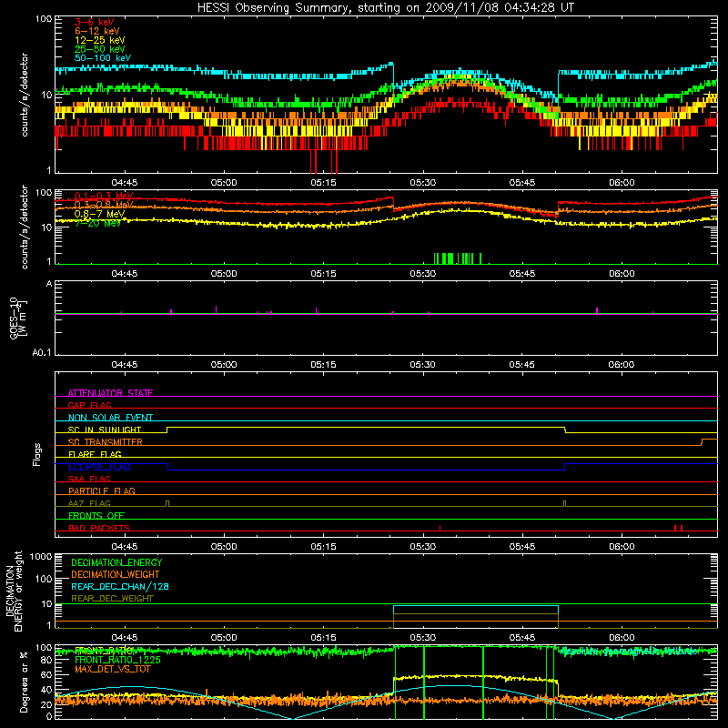Click the SAA_FLAG label
728x728 pixels.
(89, 479)
